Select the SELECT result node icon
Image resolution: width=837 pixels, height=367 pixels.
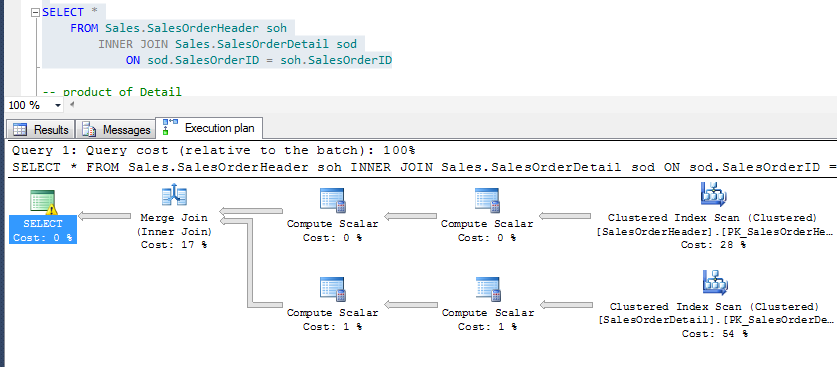43,203
